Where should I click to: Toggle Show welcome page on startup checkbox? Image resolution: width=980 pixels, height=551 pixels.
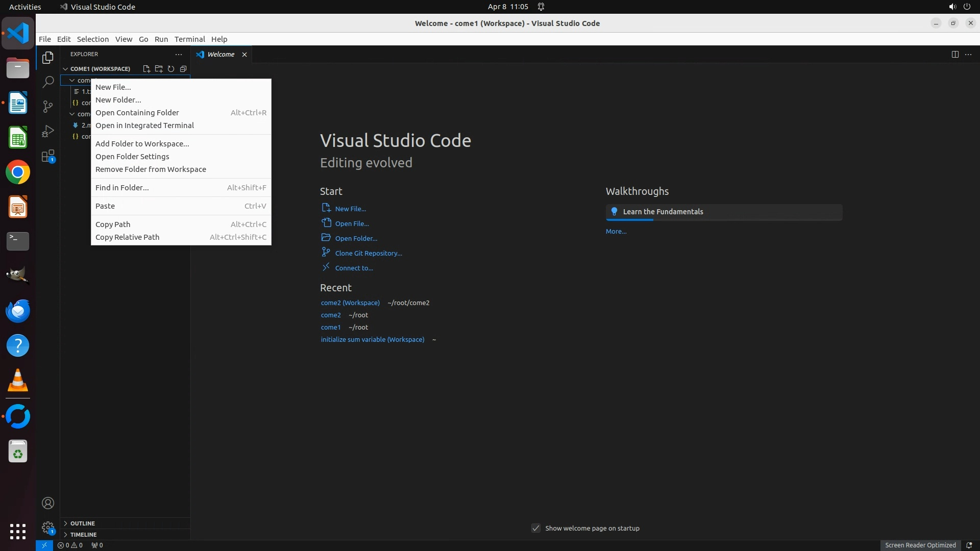[x=536, y=528]
